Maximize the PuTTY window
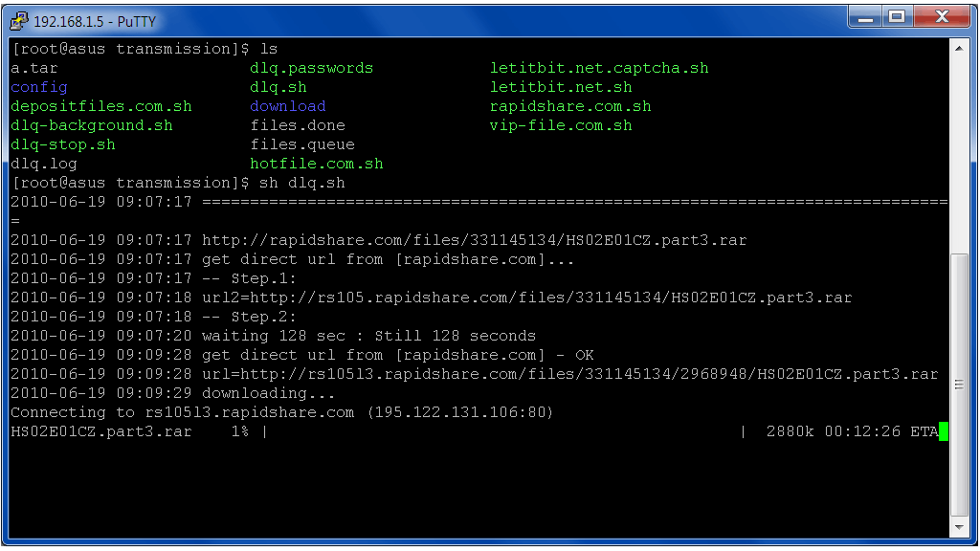Image resolution: width=980 pixels, height=551 pixels. 897,16
